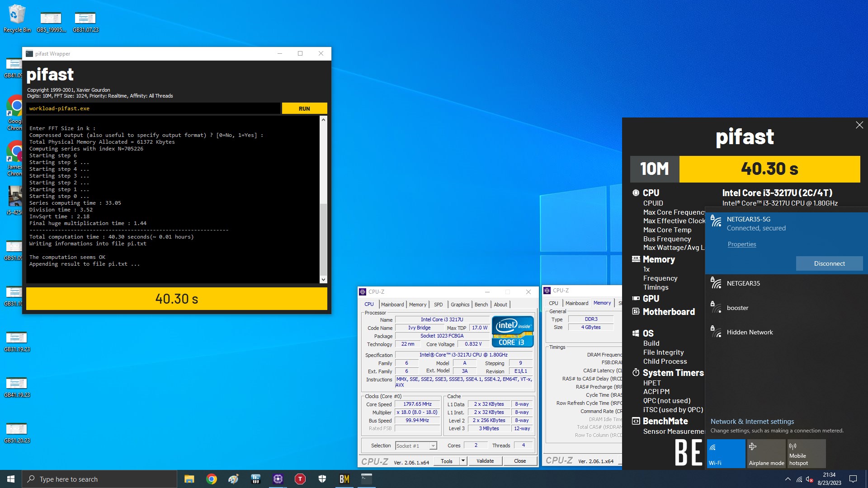The width and height of the screenshot is (868, 488).
Task: Click the Intel Core i3 logo in CPU-Z
Action: click(513, 332)
